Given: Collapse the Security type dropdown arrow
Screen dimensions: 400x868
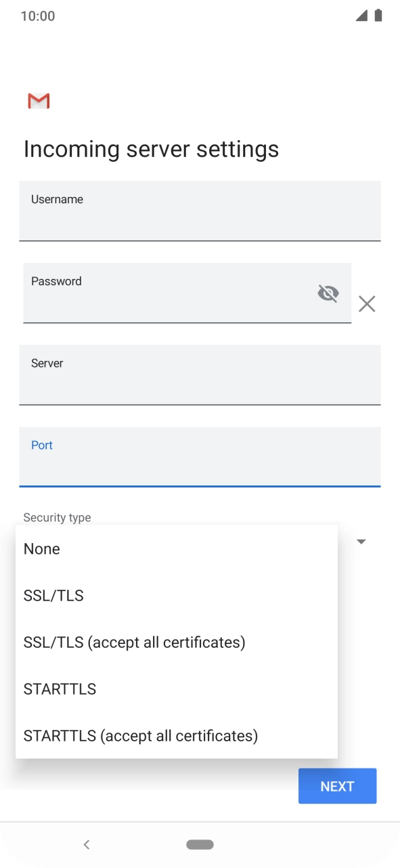Looking at the screenshot, I should (x=361, y=541).
